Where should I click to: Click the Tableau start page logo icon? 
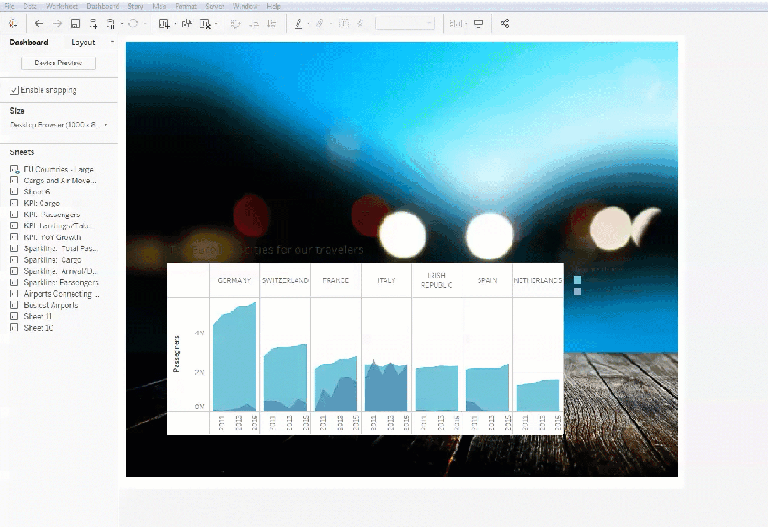(x=13, y=24)
